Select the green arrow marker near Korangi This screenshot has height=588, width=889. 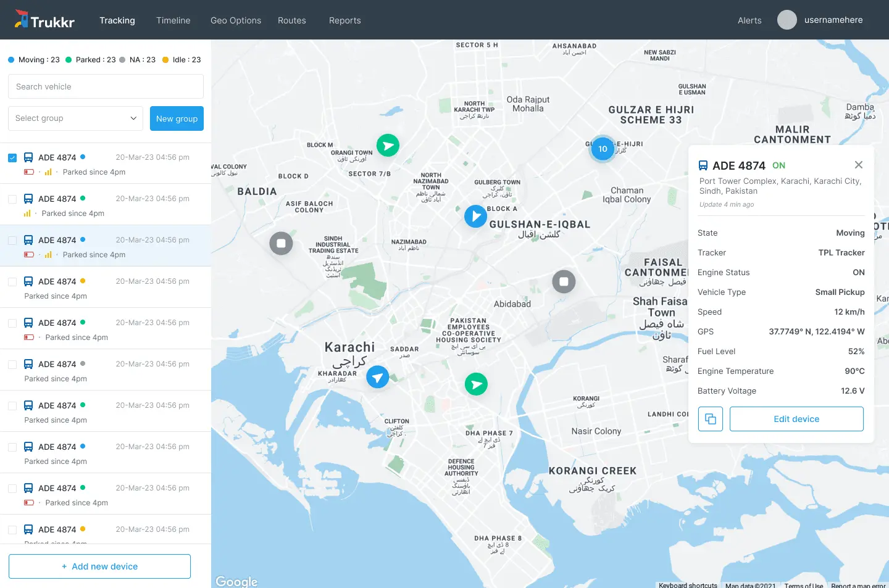[x=476, y=384]
